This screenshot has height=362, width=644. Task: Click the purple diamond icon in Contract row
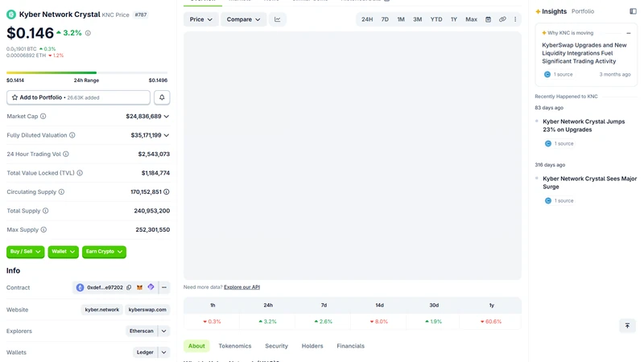pos(151,287)
